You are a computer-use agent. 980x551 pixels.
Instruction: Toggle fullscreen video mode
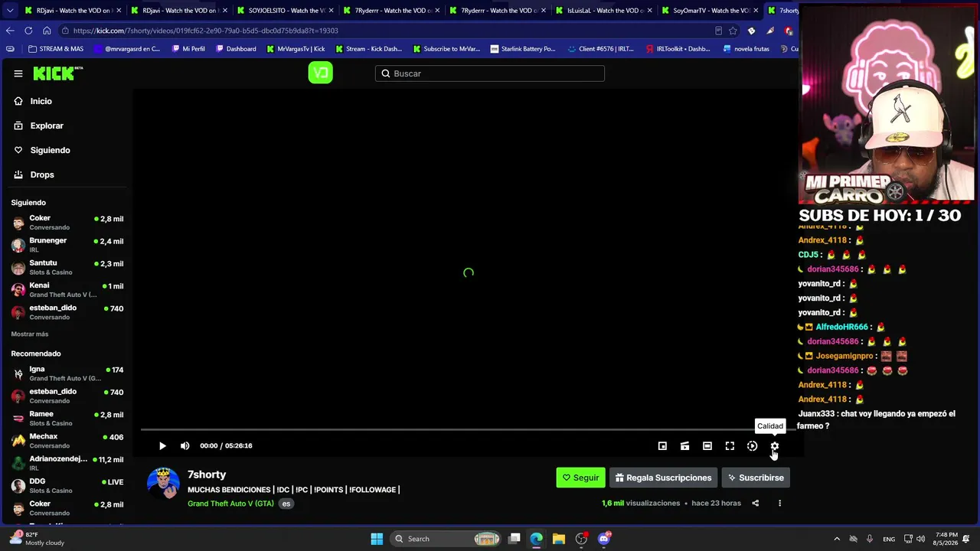[x=730, y=446]
